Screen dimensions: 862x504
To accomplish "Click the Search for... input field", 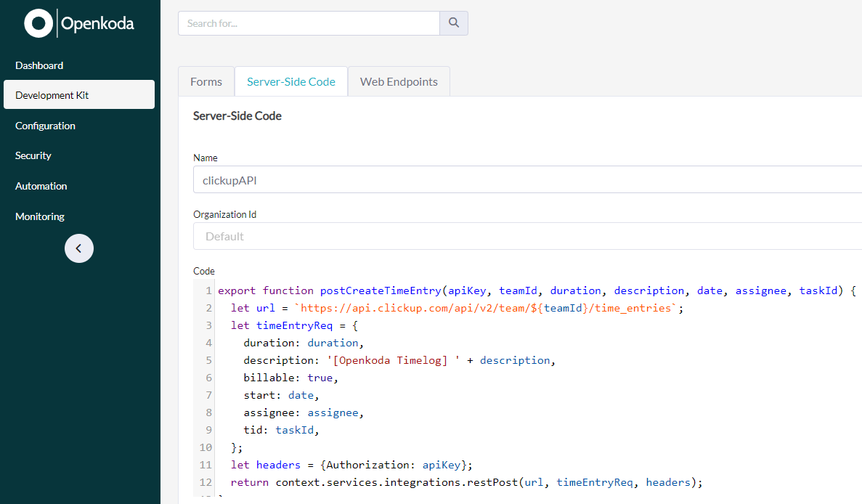I will (x=309, y=23).
